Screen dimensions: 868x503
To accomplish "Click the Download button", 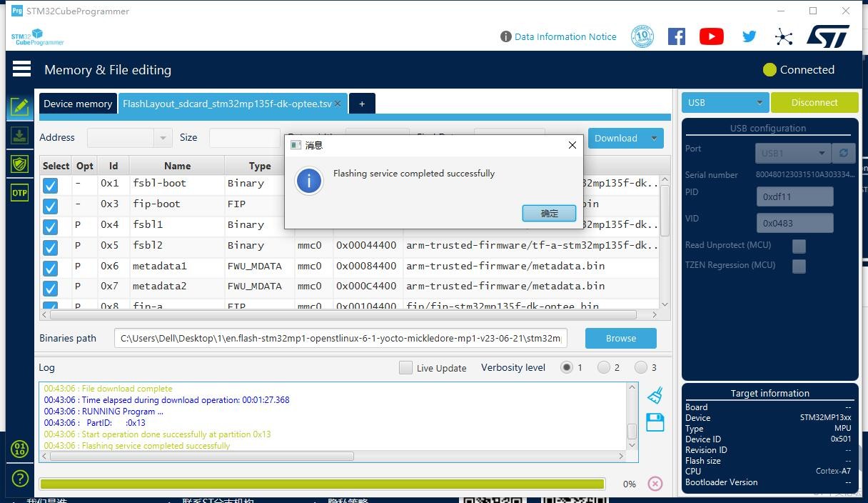I will 616,138.
